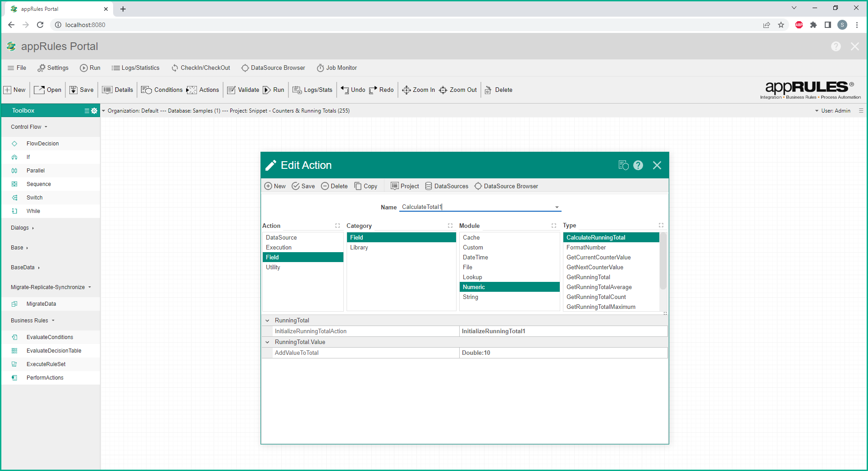
Task: Open DataSource Browser in dialog toolbar
Action: click(506, 186)
